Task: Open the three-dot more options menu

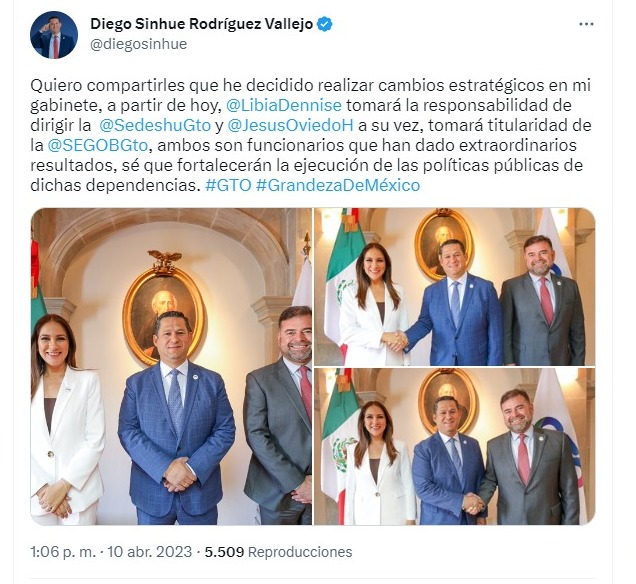Action: tap(586, 24)
